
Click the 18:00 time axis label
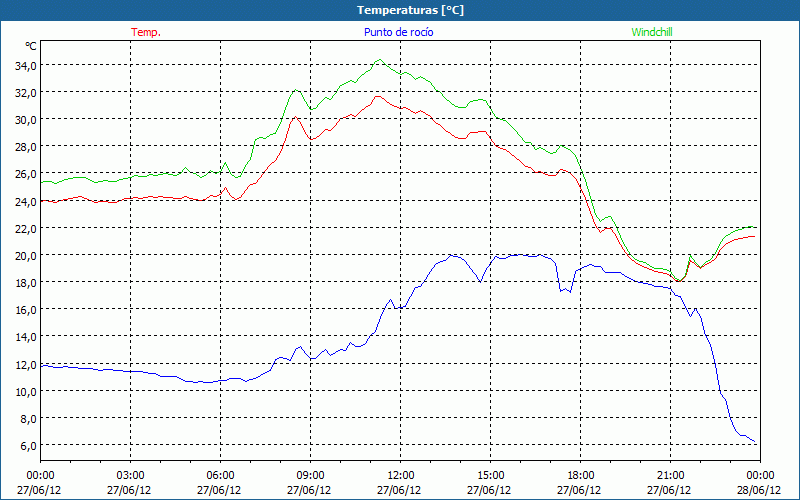click(580, 476)
